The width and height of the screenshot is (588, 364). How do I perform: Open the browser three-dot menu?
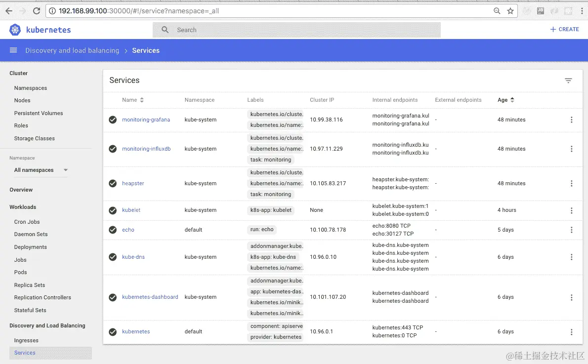click(582, 11)
